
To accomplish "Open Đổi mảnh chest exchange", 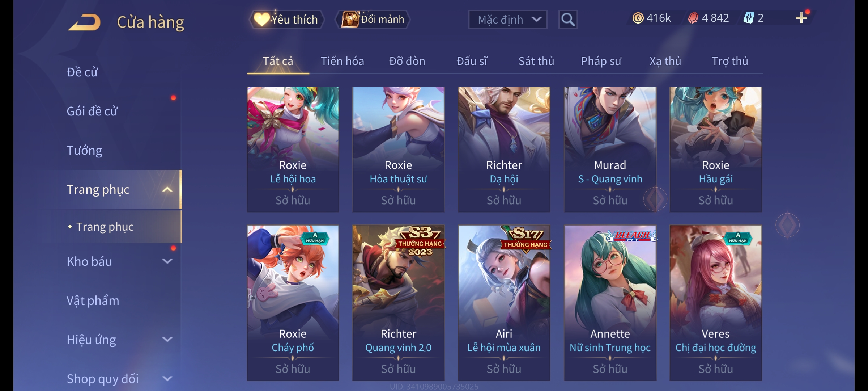I will pos(373,19).
